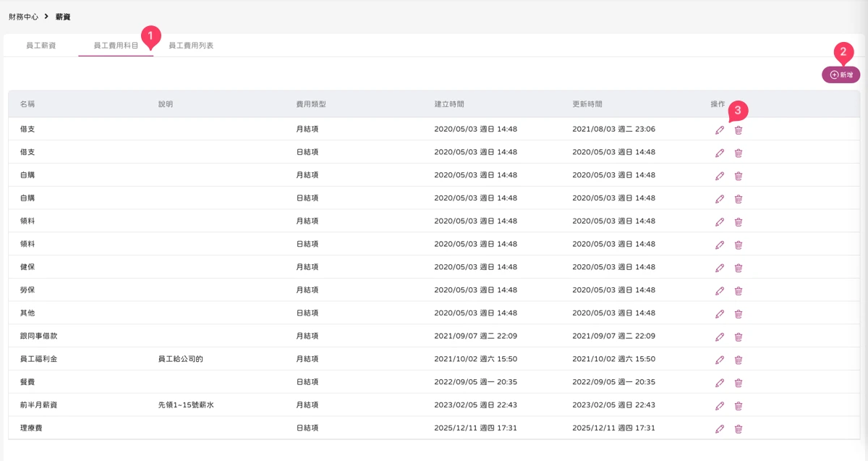This screenshot has width=868, height=461.
Task: Edit the 借支 日結項 entry
Action: tap(720, 153)
